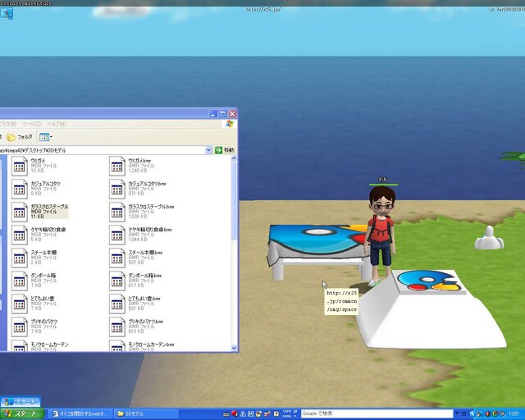Viewport: 525px width, 420px height.
Task: Expand the address bar dropdown arrow
Action: (209, 151)
